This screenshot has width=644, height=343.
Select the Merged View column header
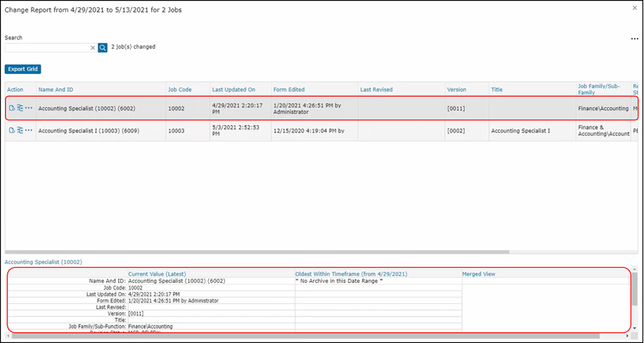(479, 274)
